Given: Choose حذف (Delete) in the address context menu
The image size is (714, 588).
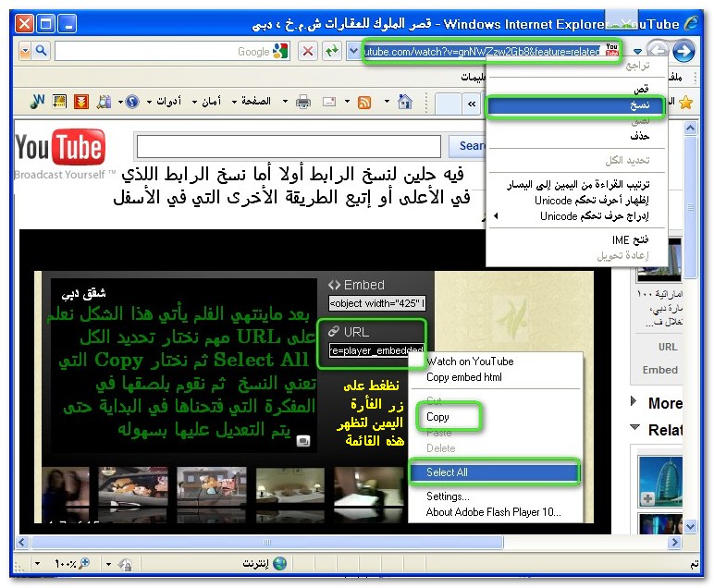Looking at the screenshot, I should point(576,136).
